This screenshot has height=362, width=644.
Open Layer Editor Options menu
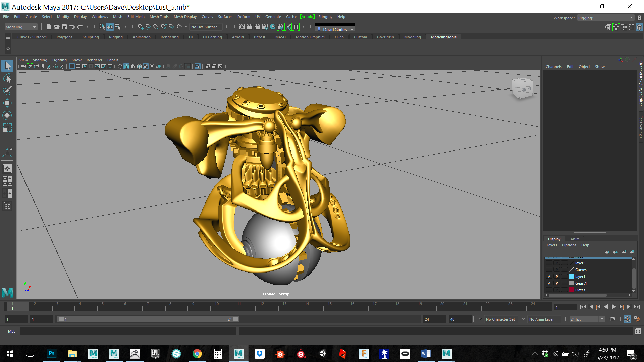[569, 245]
